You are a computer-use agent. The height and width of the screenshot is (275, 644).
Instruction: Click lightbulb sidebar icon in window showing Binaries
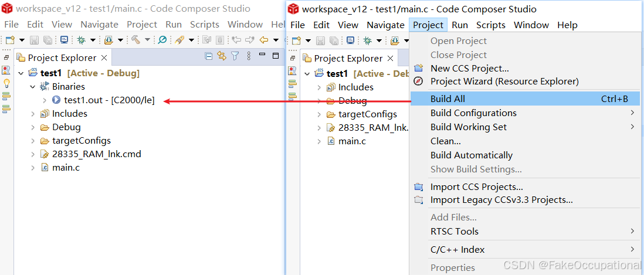click(x=6, y=83)
